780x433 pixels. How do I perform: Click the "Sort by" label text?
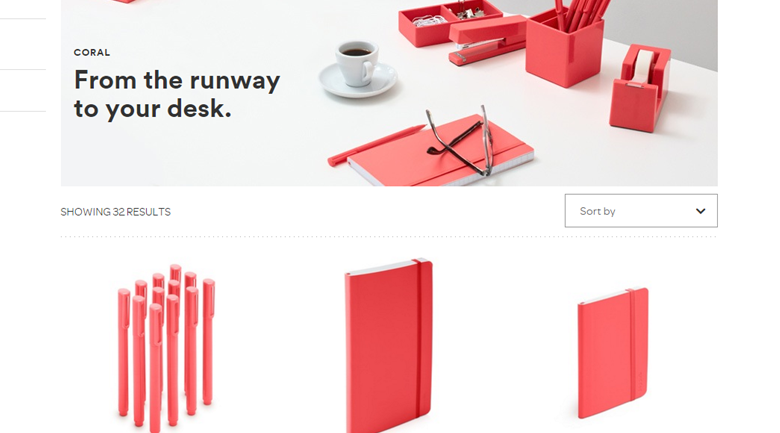(597, 211)
